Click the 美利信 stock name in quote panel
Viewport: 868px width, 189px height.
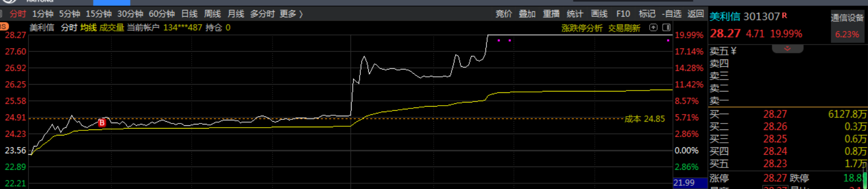point(724,16)
